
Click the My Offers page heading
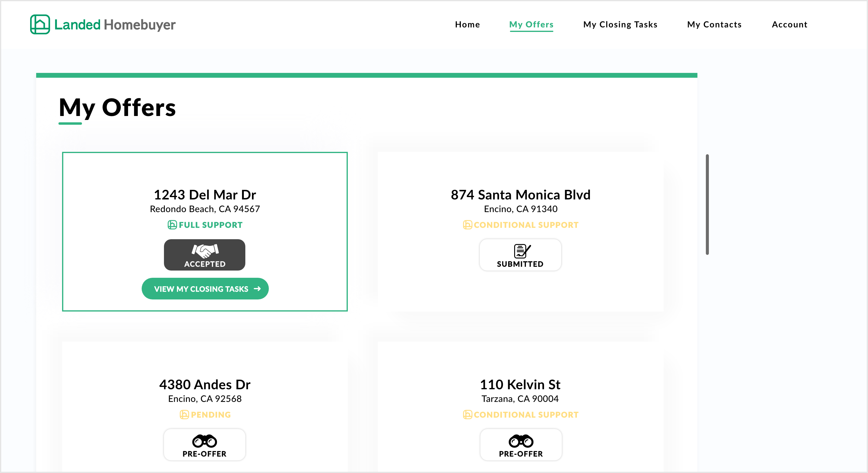117,108
